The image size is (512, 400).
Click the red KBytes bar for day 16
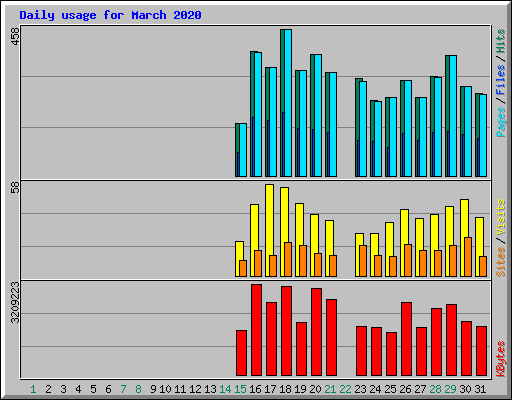257,330
